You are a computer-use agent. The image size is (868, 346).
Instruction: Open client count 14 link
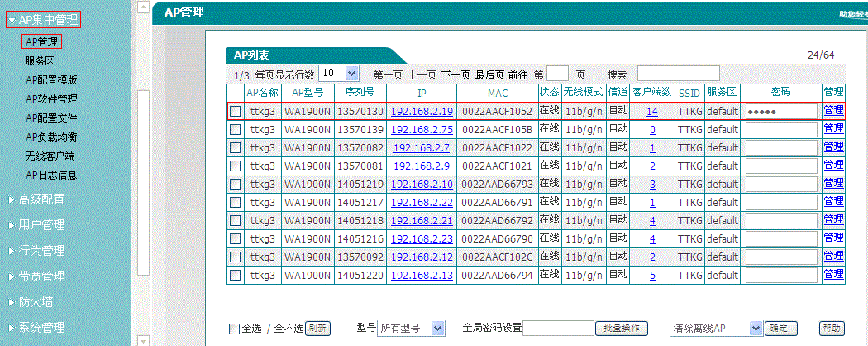tap(652, 112)
